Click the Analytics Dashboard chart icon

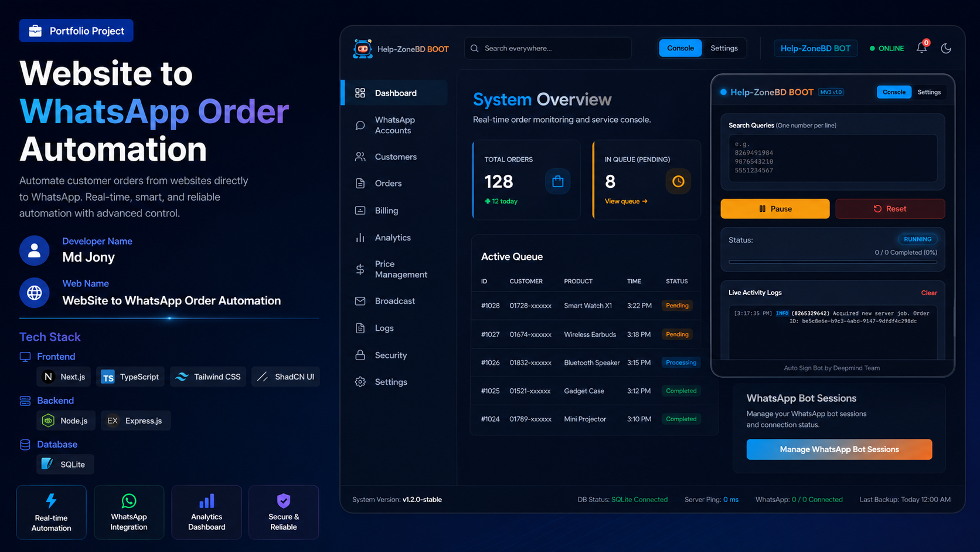tap(207, 500)
